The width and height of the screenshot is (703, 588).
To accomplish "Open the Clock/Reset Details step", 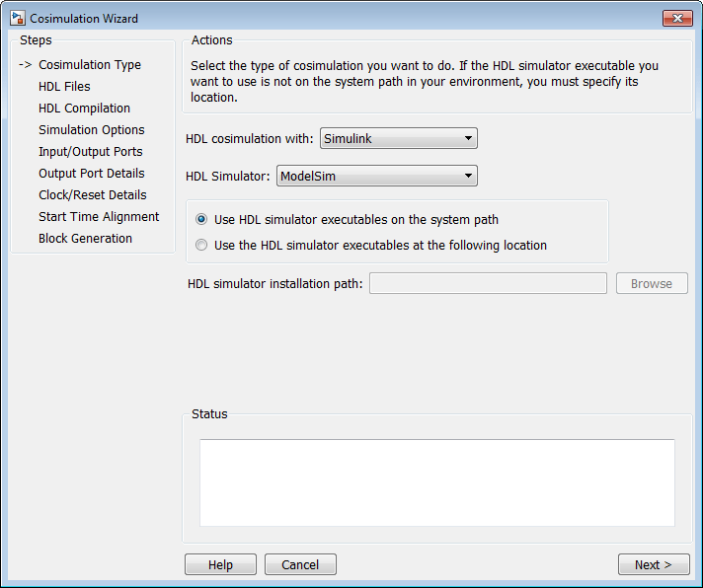I will 92,195.
